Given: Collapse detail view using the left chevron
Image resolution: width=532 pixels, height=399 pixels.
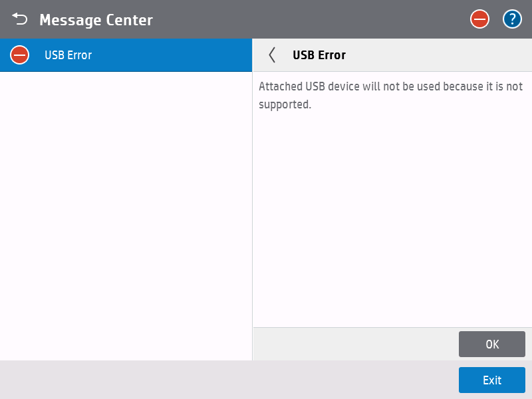Looking at the screenshot, I should tap(271, 55).
